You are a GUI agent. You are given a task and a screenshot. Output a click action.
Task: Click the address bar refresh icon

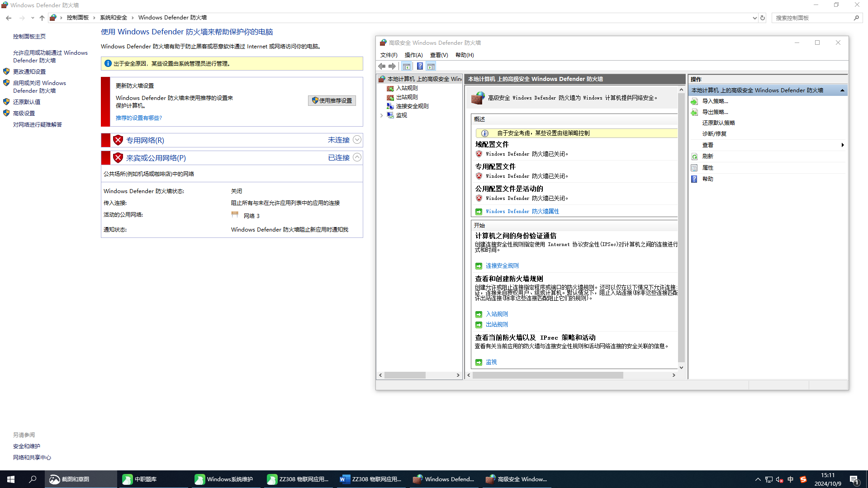pyautogui.click(x=763, y=18)
